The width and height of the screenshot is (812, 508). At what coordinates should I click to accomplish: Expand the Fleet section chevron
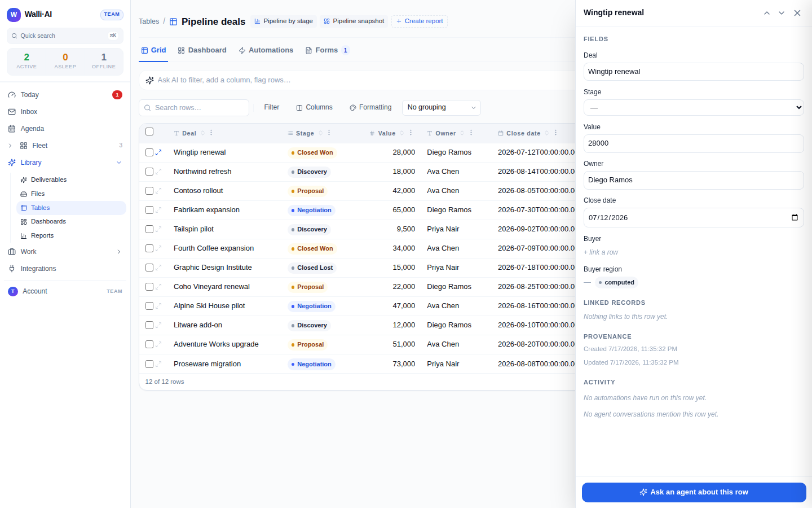point(10,146)
